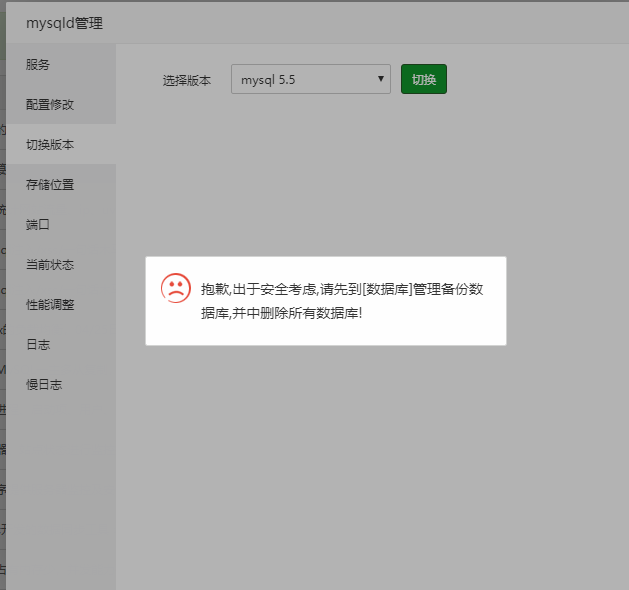Click the sad face icon in the alert
Viewport: 629px width, 590px height.
coord(176,288)
